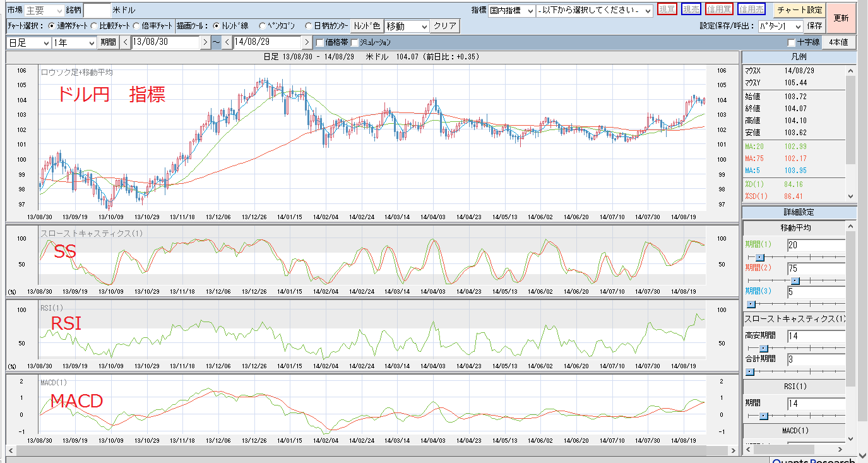Click the 凡例 panel header
Viewport: 868px width, 463px height.
tap(799, 57)
